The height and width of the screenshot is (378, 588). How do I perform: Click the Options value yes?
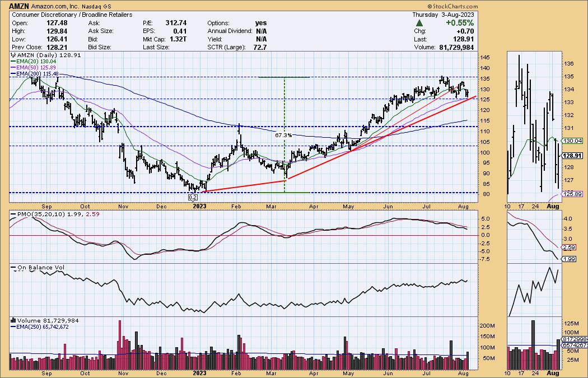pos(262,23)
